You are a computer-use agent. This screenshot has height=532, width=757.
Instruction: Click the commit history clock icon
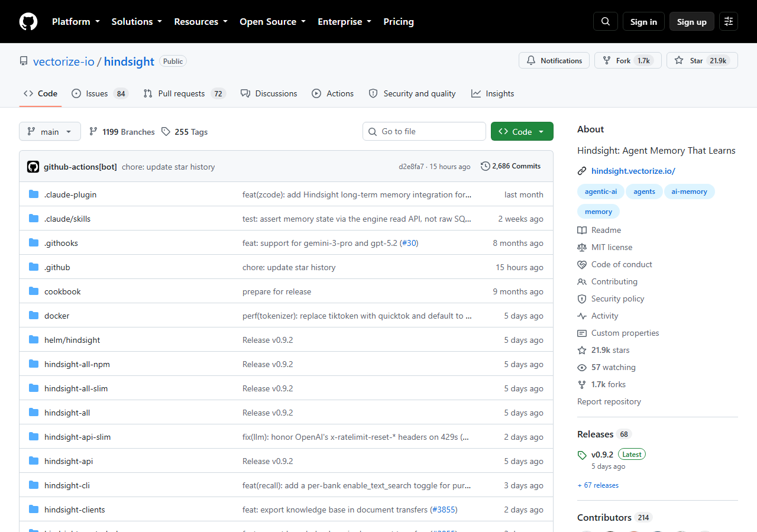(x=486, y=166)
